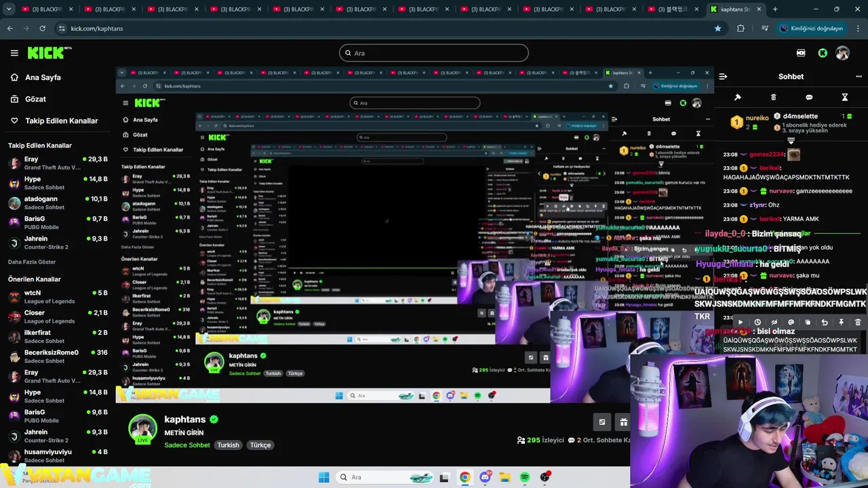Open ilkerfirat channel in sidebar
This screenshot has width=868, height=488.
click(x=57, y=336)
